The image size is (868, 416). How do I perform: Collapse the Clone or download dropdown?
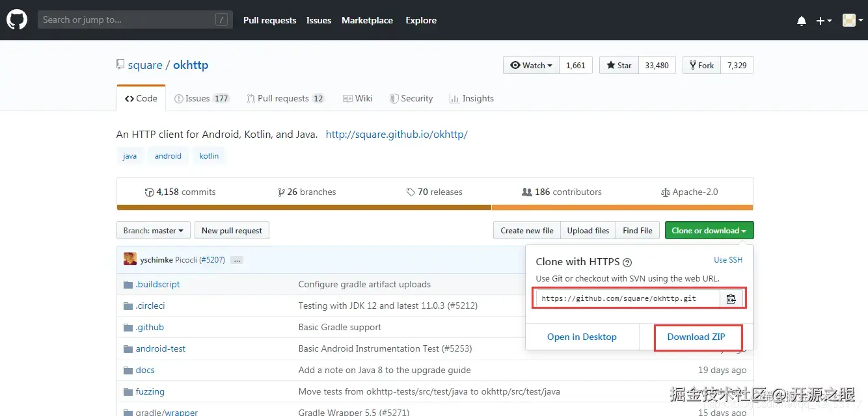click(x=709, y=230)
